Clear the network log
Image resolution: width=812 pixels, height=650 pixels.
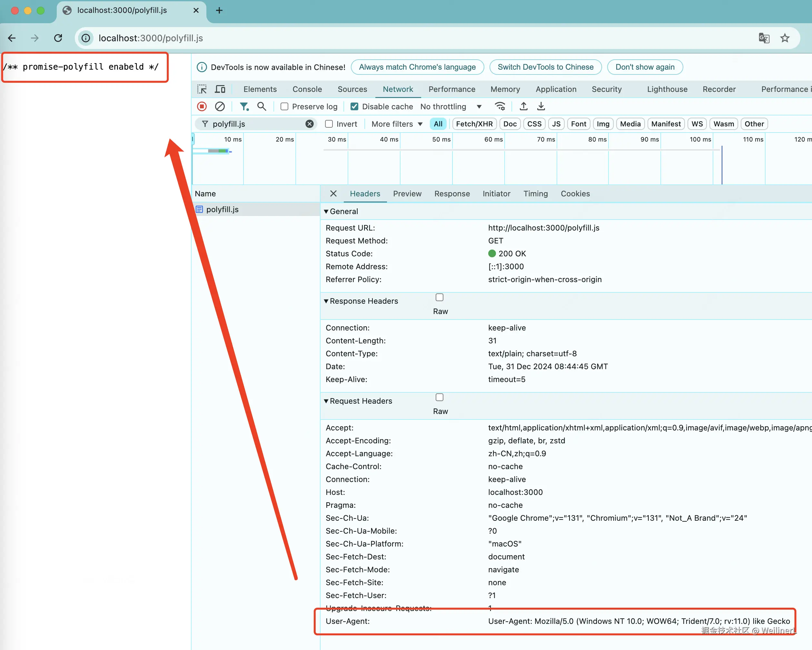click(x=220, y=107)
